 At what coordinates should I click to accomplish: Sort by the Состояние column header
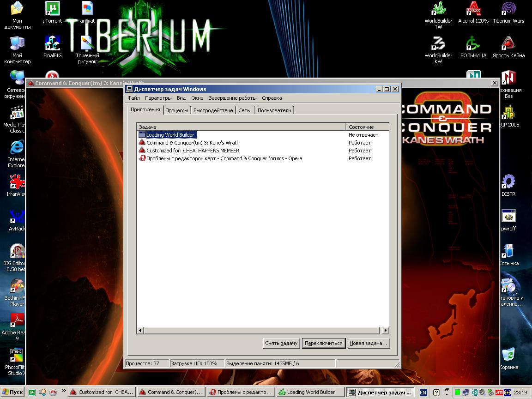click(x=368, y=127)
